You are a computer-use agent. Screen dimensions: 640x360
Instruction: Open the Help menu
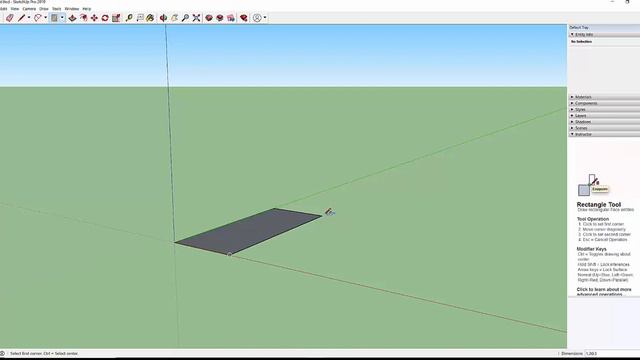(87, 9)
